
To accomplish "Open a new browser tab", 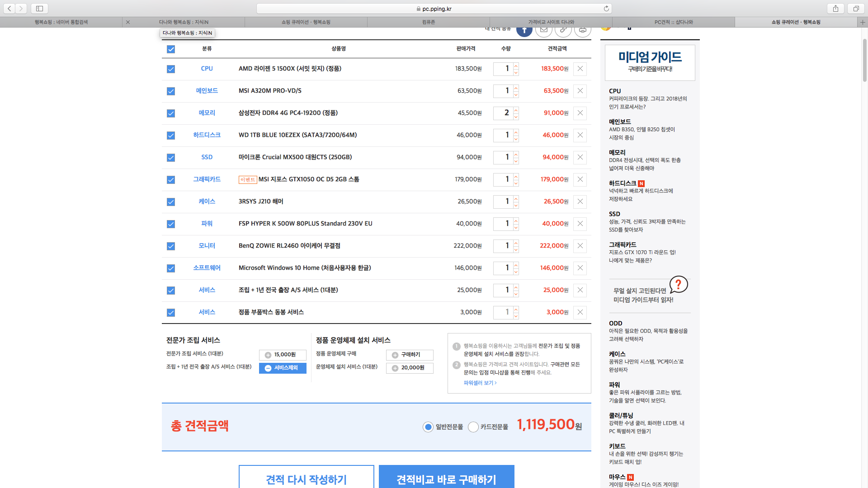I will [x=863, y=22].
